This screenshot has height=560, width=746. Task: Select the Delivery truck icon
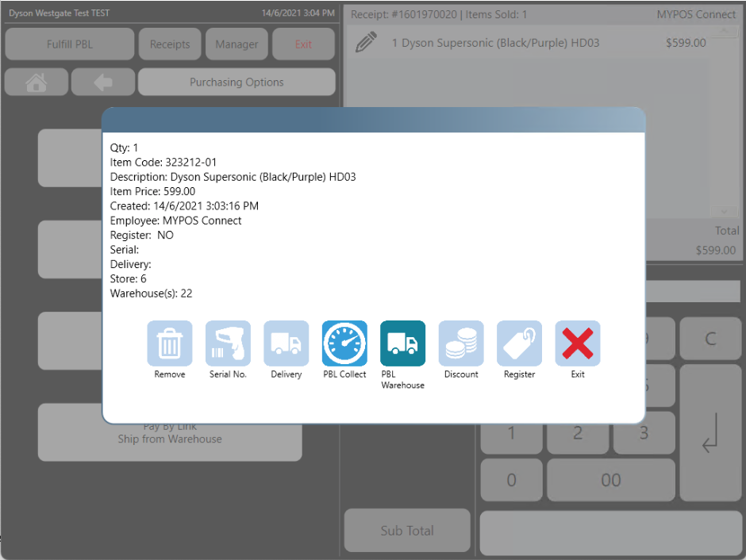(x=286, y=343)
